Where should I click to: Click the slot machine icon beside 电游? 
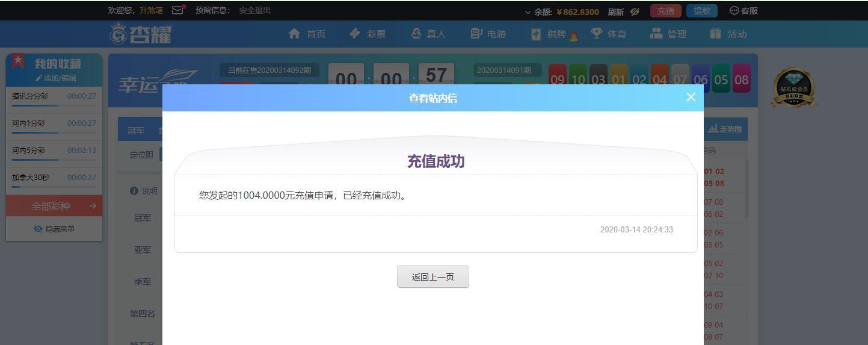476,34
